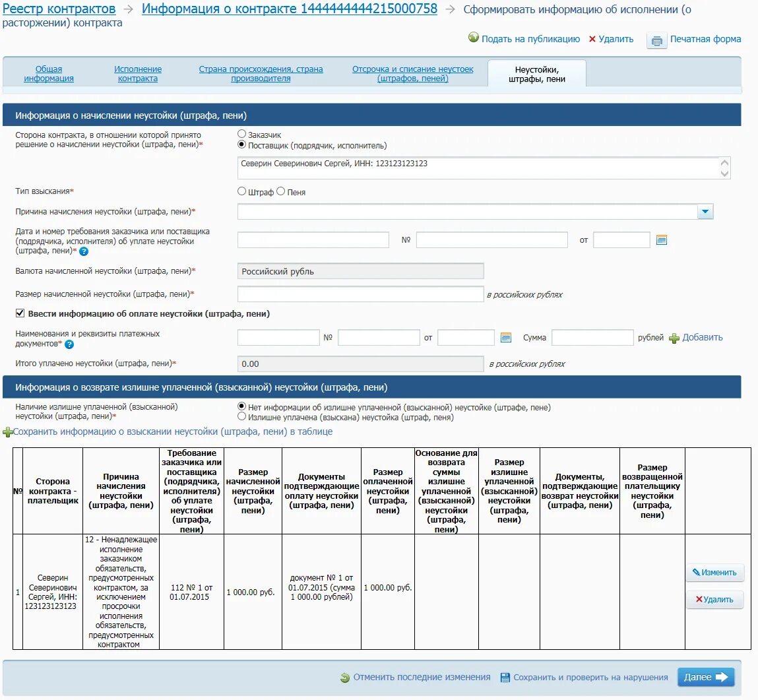Focus payment document date field
Screen dimensions: 758x700
click(466, 337)
